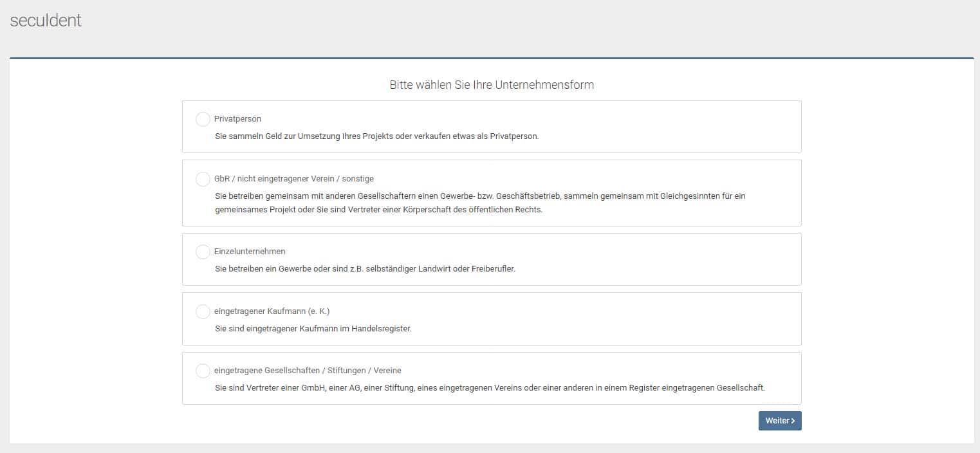Click the description mentioning Landwirt oder Freiberufler

point(365,269)
